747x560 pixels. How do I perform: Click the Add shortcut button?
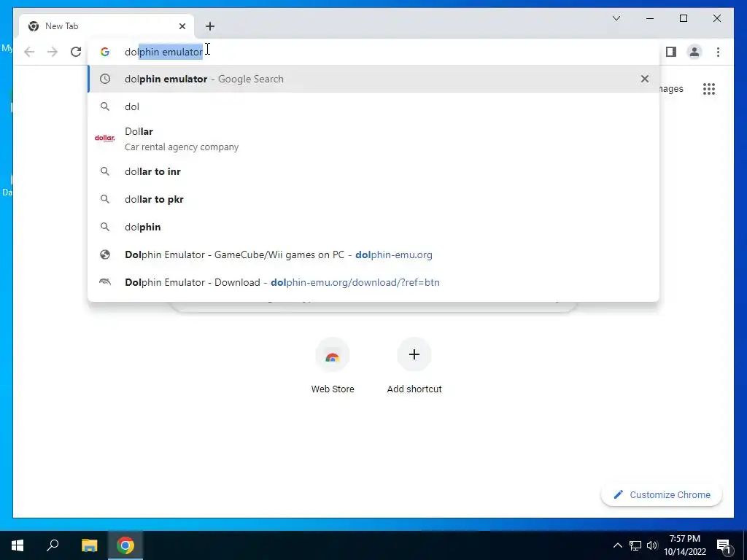414,367
